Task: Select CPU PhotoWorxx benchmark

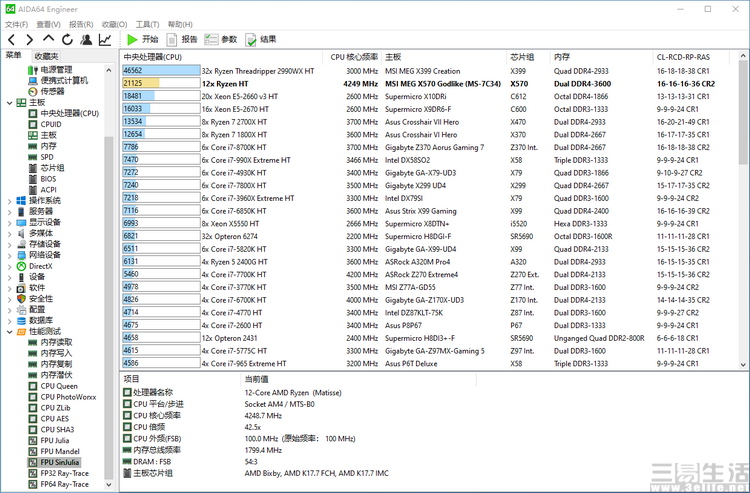Action: coord(62,397)
